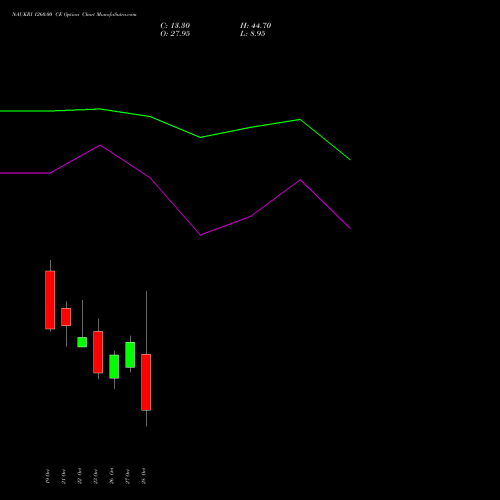Click the NAUKRI CE Options chart title

(74, 15)
